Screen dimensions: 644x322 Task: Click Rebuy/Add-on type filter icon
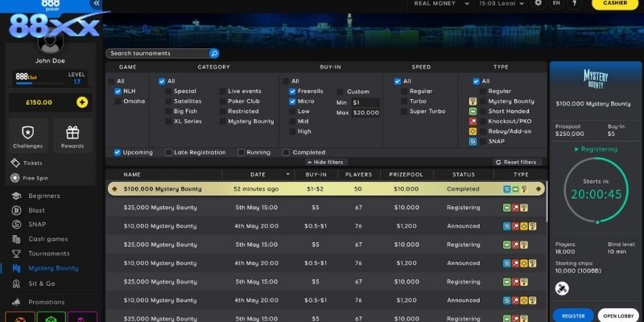coord(473,131)
